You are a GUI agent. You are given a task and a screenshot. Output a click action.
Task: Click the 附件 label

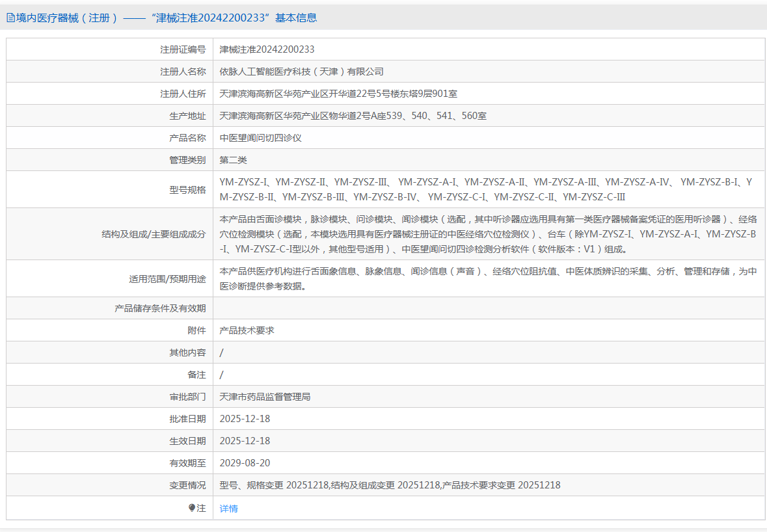(x=196, y=330)
